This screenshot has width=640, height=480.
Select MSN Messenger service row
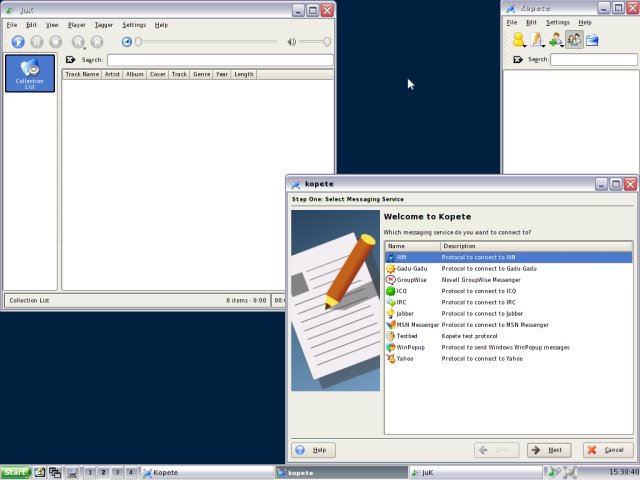click(x=509, y=325)
